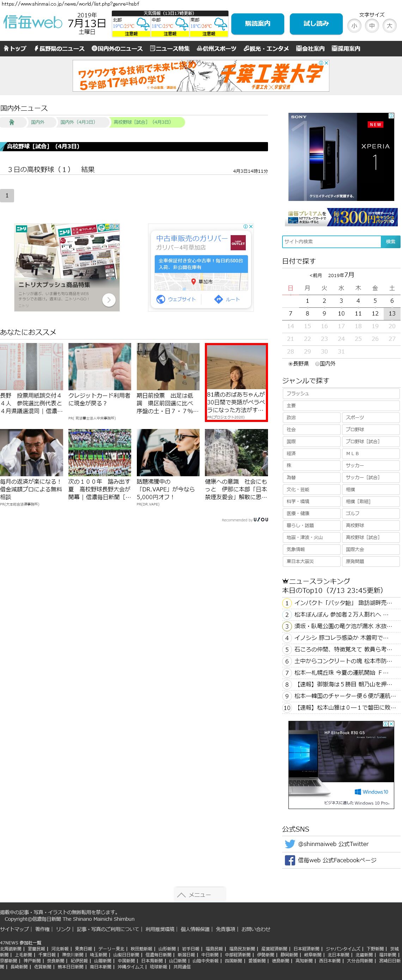Set medium font size with 中 button
The height and width of the screenshot is (980, 402).
372,26
